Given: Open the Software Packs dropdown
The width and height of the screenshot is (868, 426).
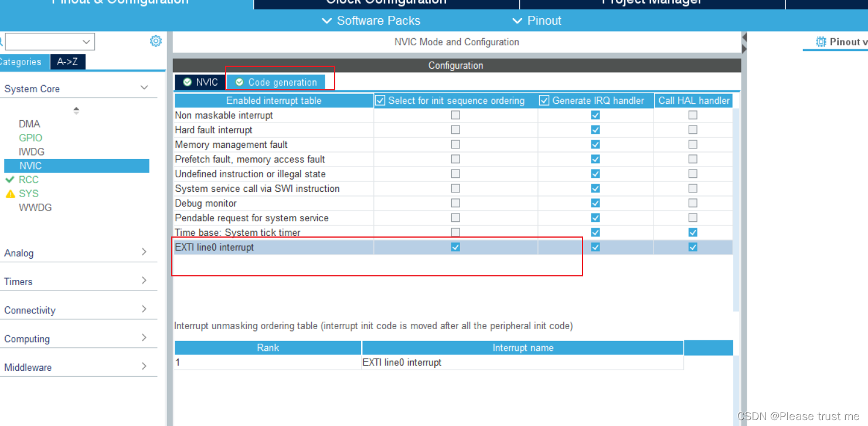Looking at the screenshot, I should pyautogui.click(x=371, y=21).
